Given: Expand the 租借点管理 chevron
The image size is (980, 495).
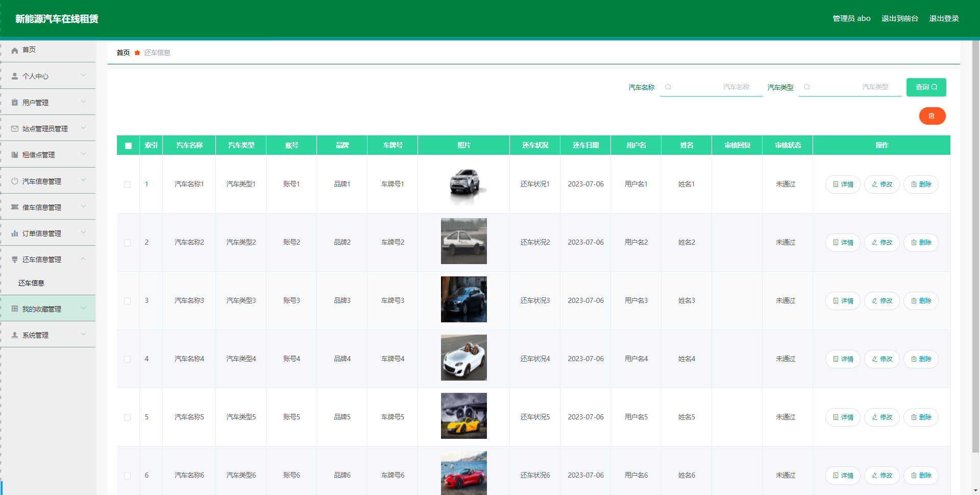Looking at the screenshot, I should tap(83, 154).
